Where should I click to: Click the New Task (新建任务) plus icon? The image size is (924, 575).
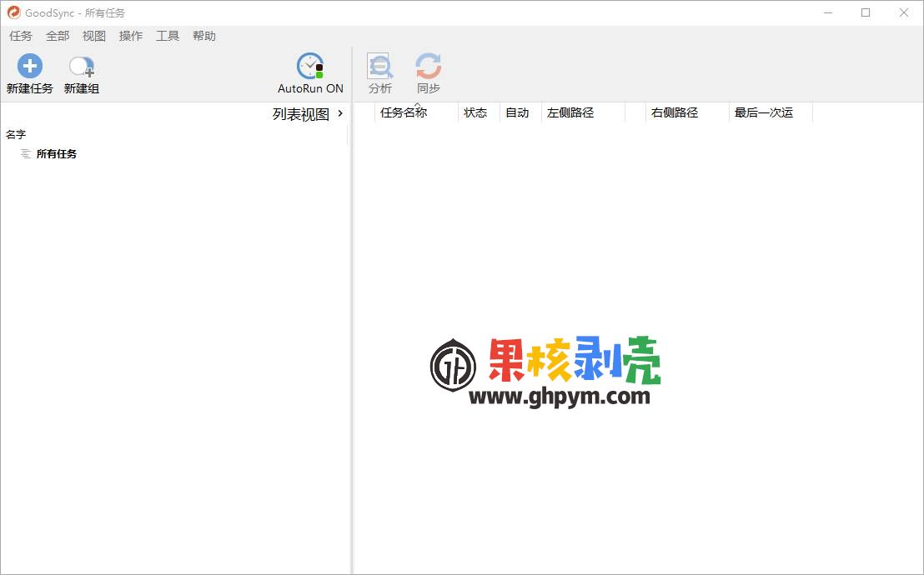[x=29, y=66]
